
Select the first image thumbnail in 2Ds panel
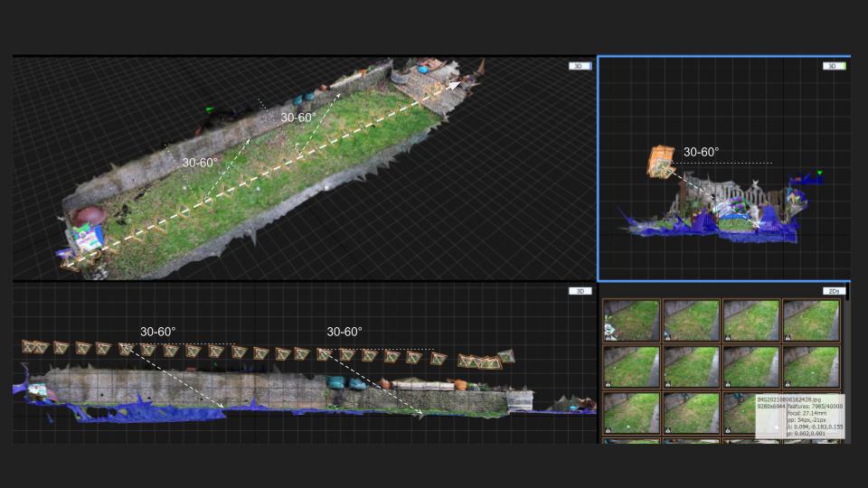631,320
